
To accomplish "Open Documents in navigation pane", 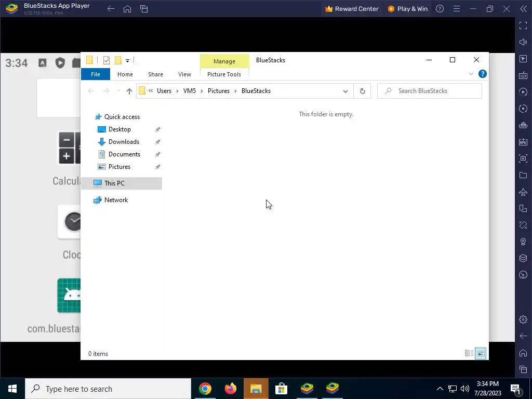I will pos(124,154).
